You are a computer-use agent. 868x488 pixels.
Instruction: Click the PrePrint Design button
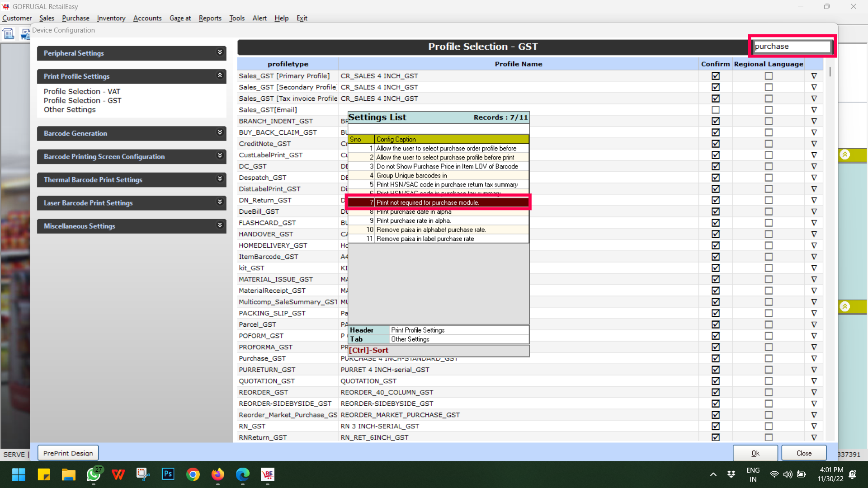pyautogui.click(x=68, y=453)
